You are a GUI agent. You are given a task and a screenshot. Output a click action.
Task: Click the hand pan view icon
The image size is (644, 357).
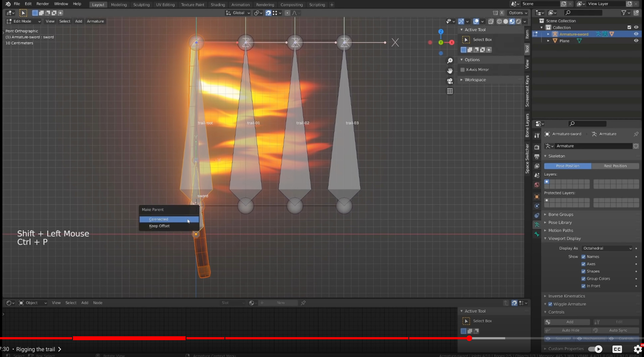[x=450, y=71]
